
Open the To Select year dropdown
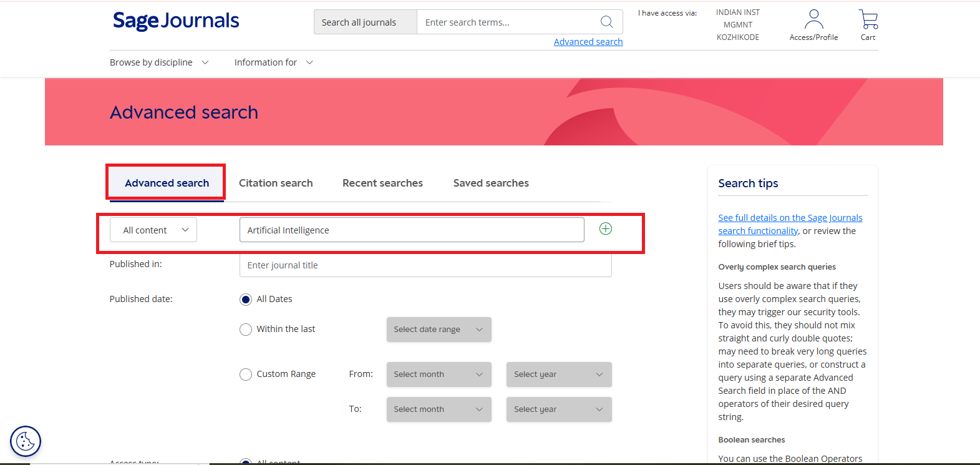tap(558, 409)
